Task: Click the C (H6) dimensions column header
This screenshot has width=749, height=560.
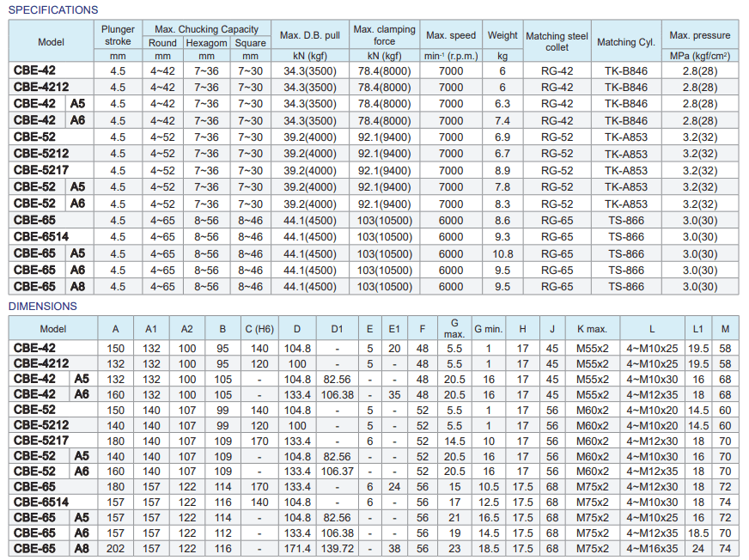Action: [259, 329]
